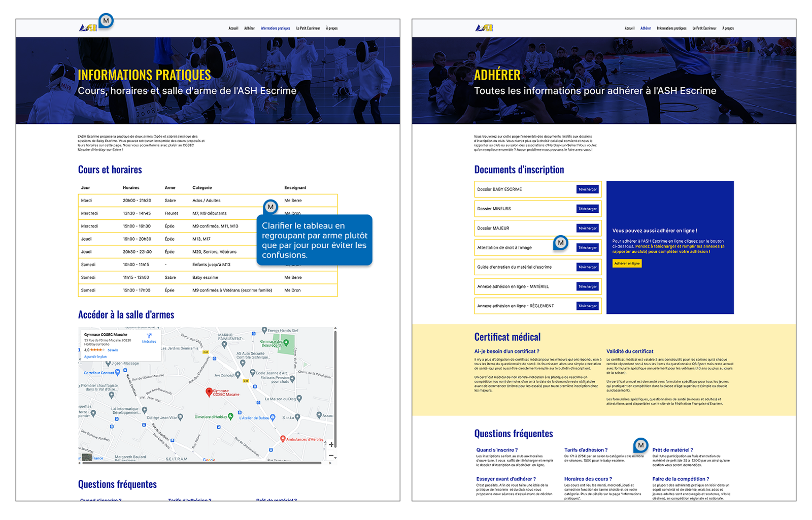Screen dimensions: 812x520
Task: Open comment pin on Attestation de droit à l'image row
Action: click(560, 243)
